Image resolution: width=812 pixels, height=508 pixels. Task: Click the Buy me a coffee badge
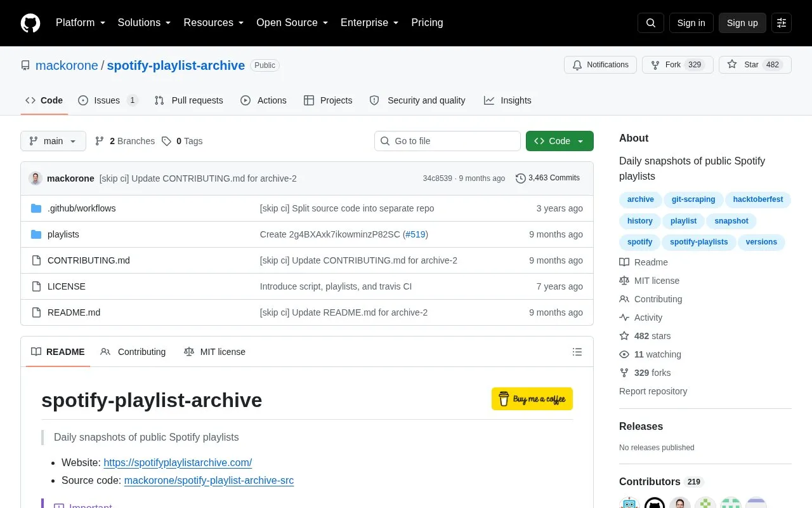click(x=532, y=399)
